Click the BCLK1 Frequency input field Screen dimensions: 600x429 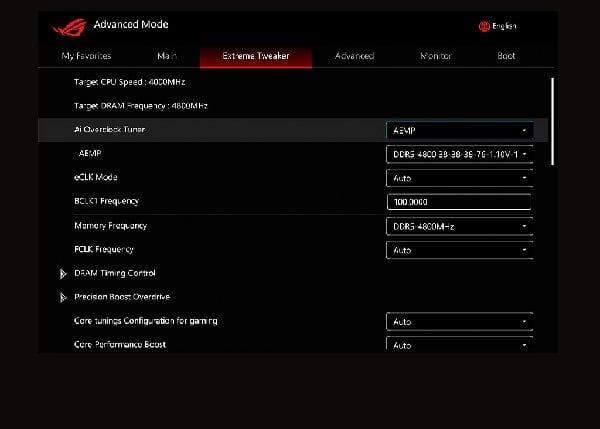pos(459,202)
